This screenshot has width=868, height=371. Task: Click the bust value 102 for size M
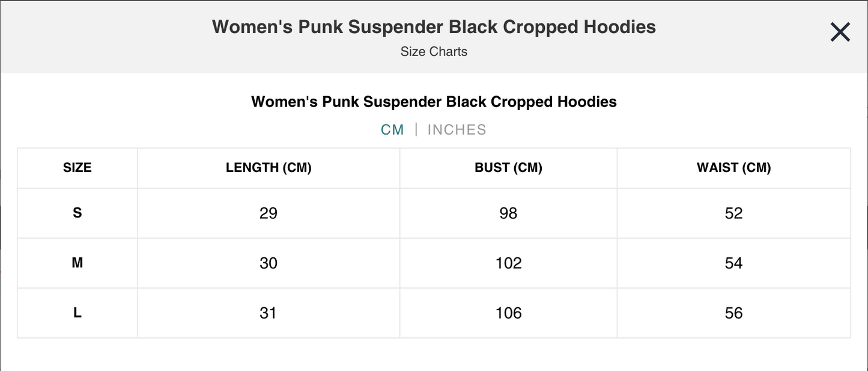[508, 263]
